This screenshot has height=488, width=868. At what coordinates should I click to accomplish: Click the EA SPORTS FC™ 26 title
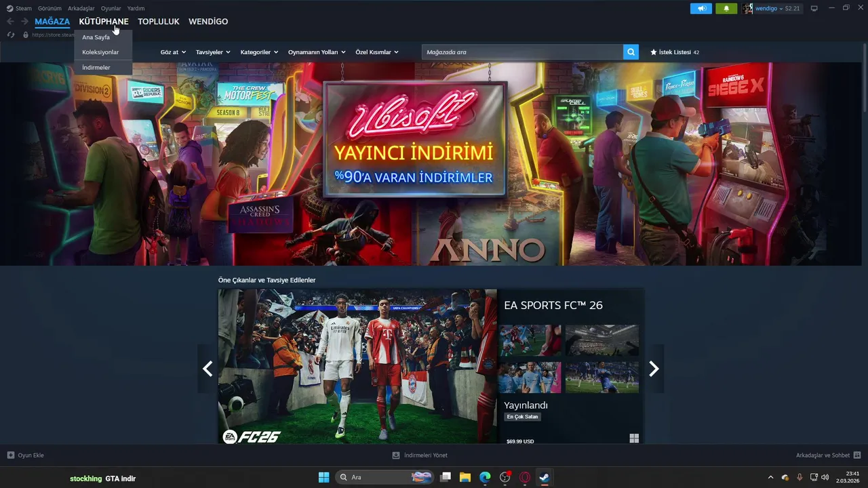(553, 305)
